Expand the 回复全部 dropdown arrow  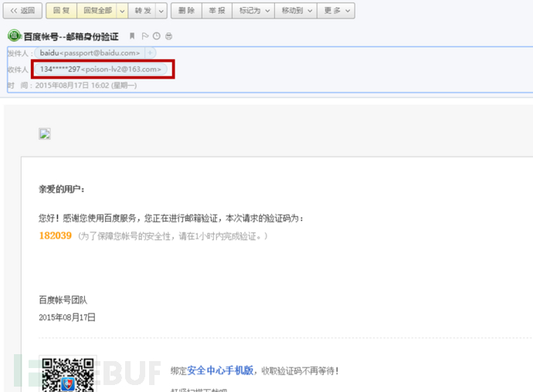pos(122,11)
